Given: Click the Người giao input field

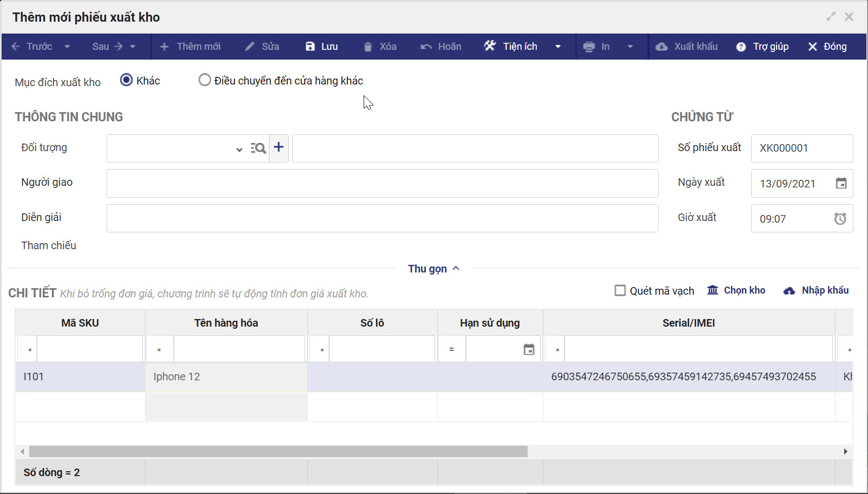Looking at the screenshot, I should click(382, 183).
